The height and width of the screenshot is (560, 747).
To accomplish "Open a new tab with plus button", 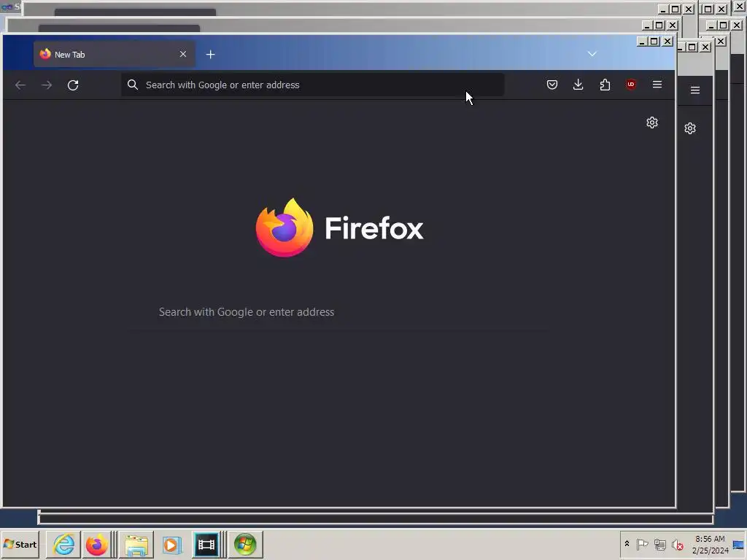I will [x=211, y=54].
